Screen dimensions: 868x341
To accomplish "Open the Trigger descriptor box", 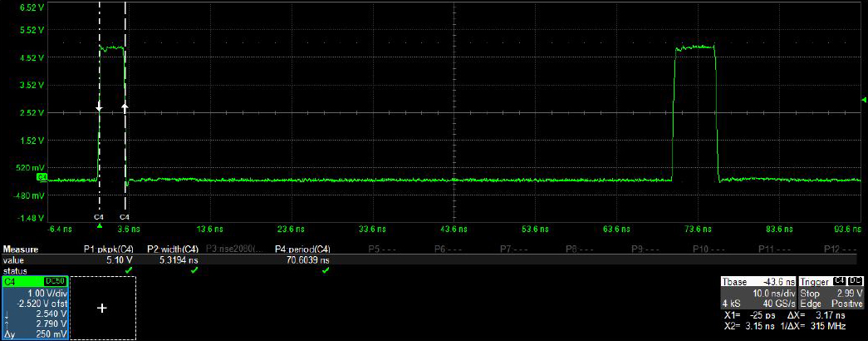I will coord(831,292).
